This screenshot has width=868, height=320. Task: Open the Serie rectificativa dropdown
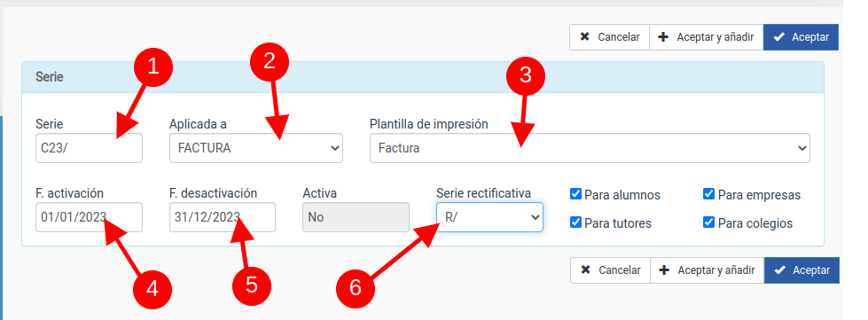(x=489, y=217)
